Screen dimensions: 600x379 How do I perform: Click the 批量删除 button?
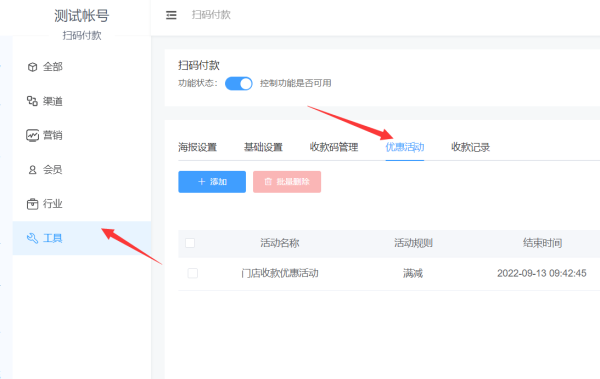[x=287, y=182]
